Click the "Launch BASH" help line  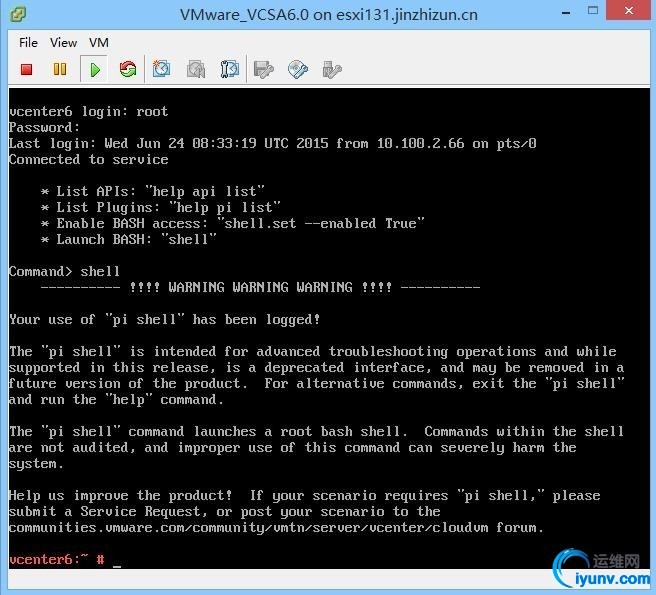click(x=129, y=239)
